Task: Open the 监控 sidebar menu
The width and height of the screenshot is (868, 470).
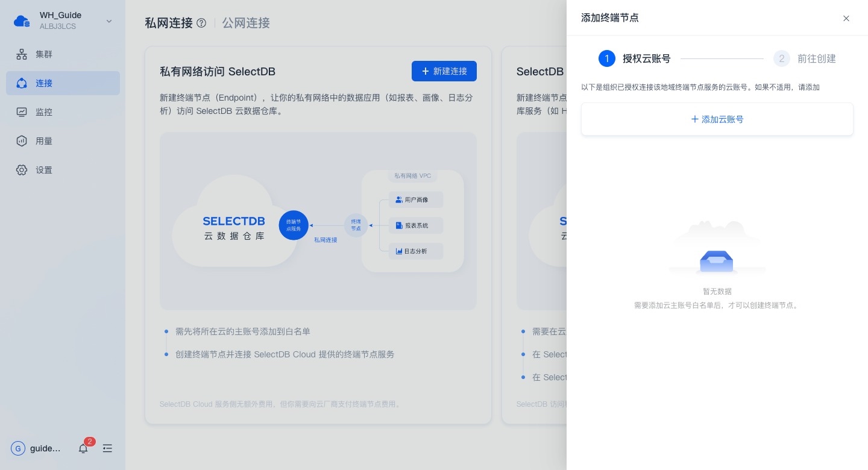Action: [x=63, y=112]
